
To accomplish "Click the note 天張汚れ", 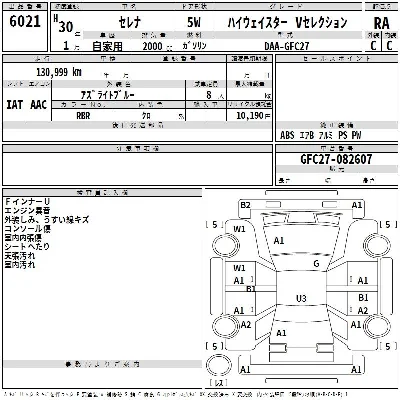I will pos(20,256).
